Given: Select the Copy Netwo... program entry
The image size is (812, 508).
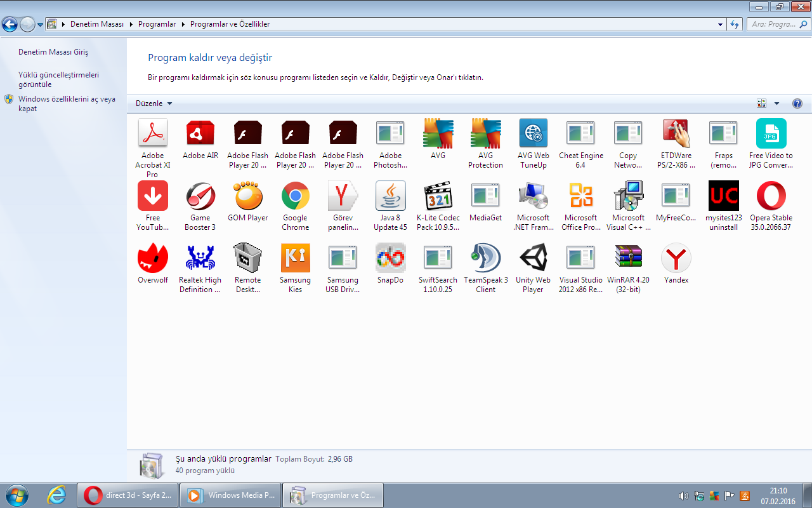Looking at the screenshot, I should coord(629,144).
